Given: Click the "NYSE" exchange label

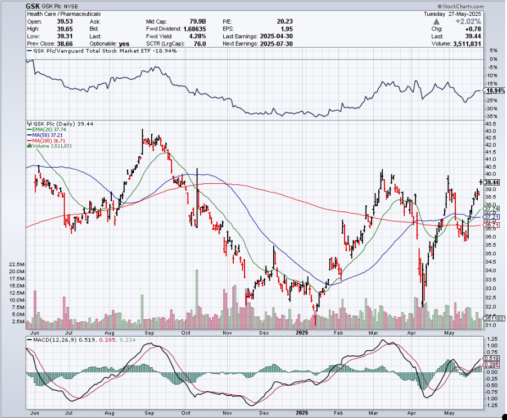Looking at the screenshot, I should [x=71, y=7].
